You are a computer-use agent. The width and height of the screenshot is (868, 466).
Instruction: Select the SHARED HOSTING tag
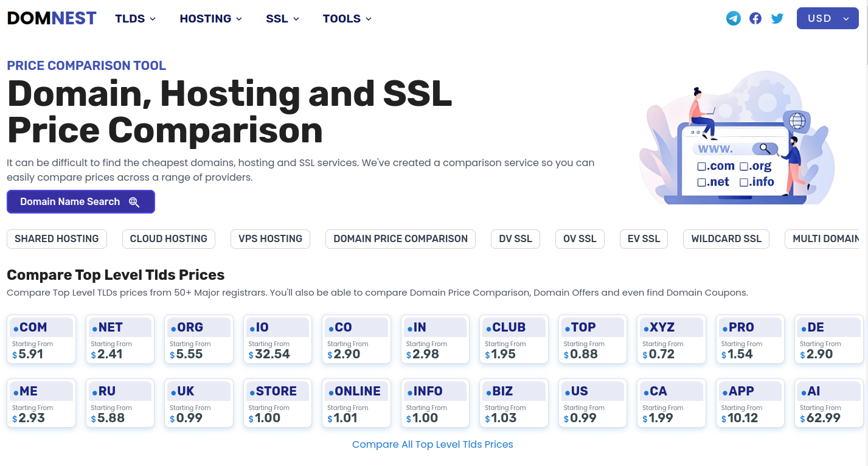(57, 239)
